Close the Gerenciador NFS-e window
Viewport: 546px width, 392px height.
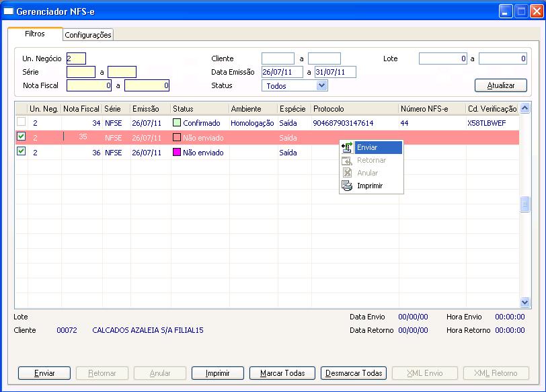point(537,11)
